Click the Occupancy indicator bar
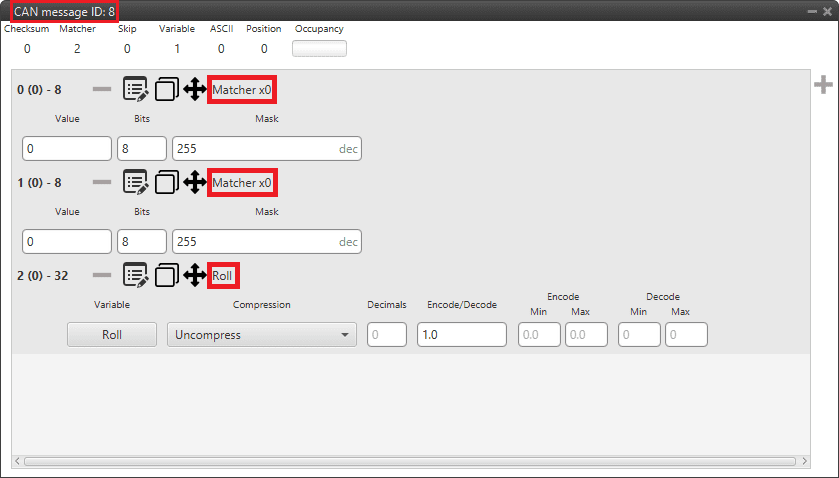839x478 pixels. (319, 48)
